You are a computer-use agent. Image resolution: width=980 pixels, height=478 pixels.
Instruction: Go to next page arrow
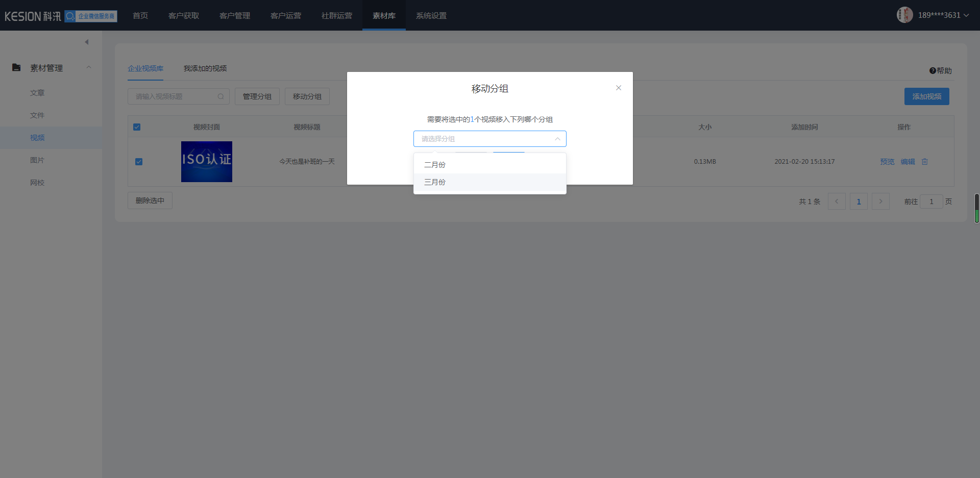point(880,202)
